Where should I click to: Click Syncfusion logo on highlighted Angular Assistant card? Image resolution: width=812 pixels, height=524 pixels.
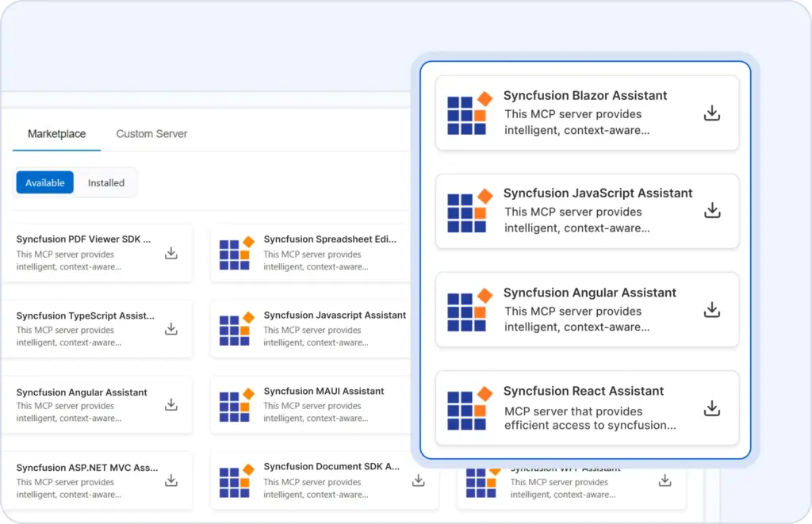469,310
